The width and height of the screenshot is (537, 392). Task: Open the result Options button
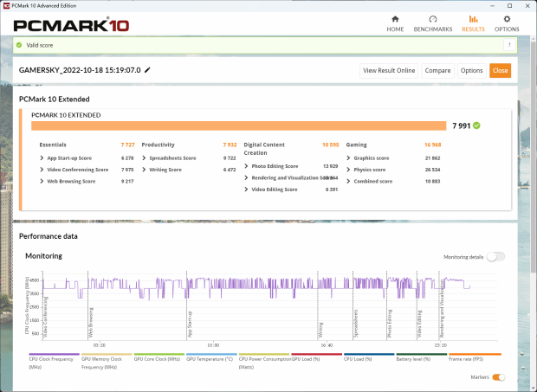click(471, 70)
